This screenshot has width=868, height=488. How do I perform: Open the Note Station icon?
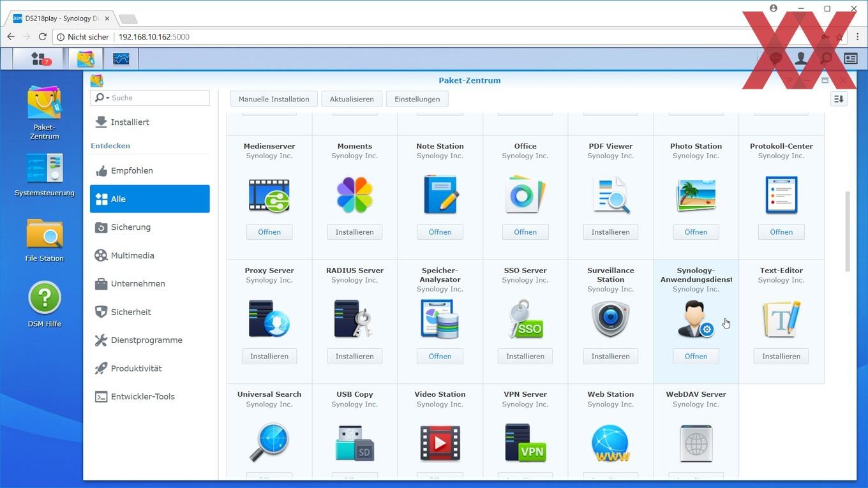coord(440,195)
